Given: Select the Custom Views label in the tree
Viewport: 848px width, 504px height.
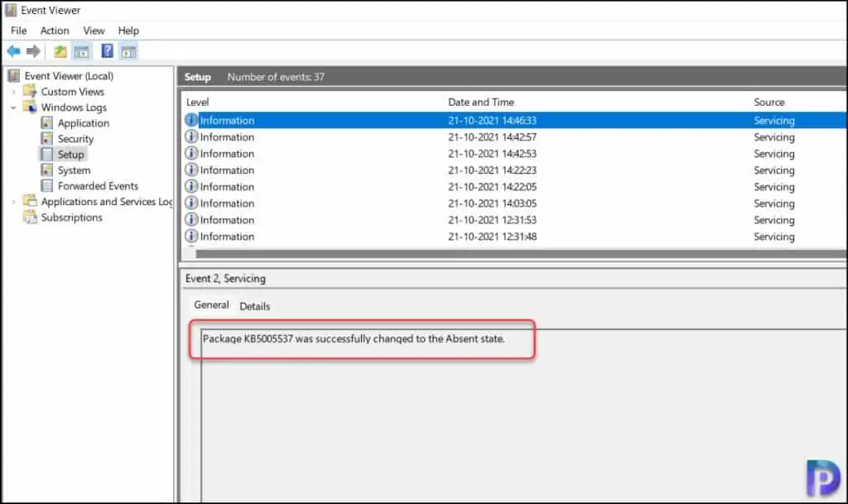Looking at the screenshot, I should pyautogui.click(x=73, y=91).
